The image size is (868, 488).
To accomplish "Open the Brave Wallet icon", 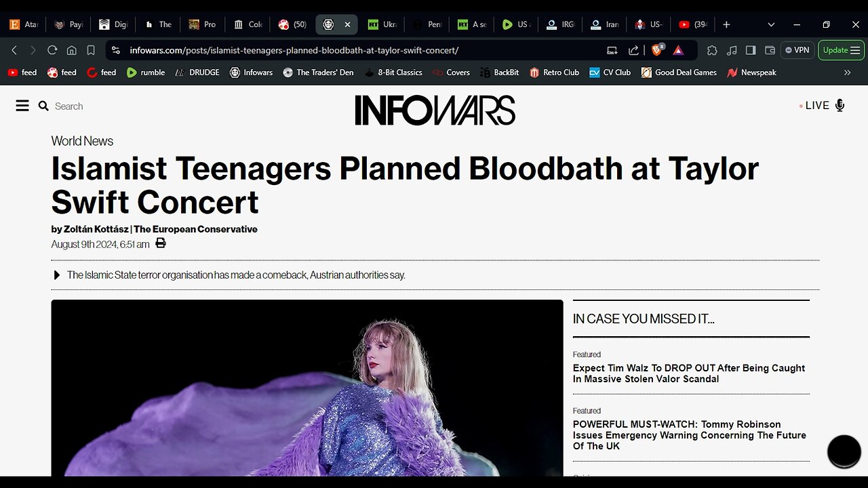I will click(770, 50).
